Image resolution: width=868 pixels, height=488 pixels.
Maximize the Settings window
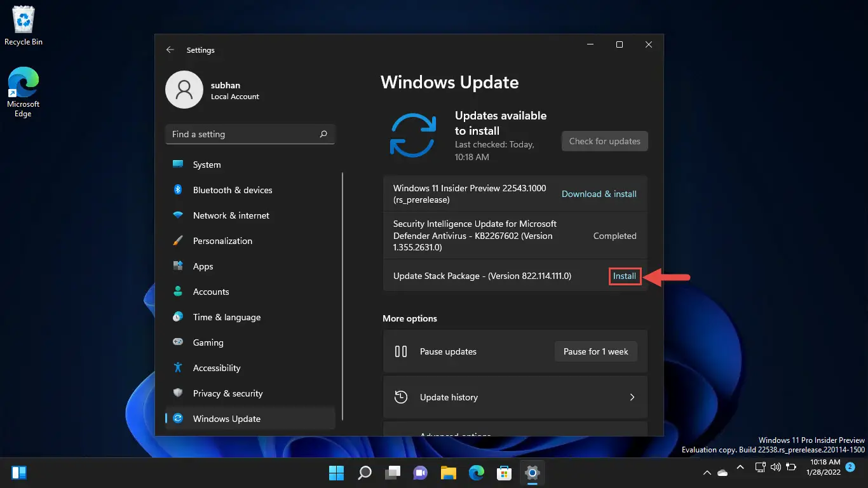pos(620,44)
